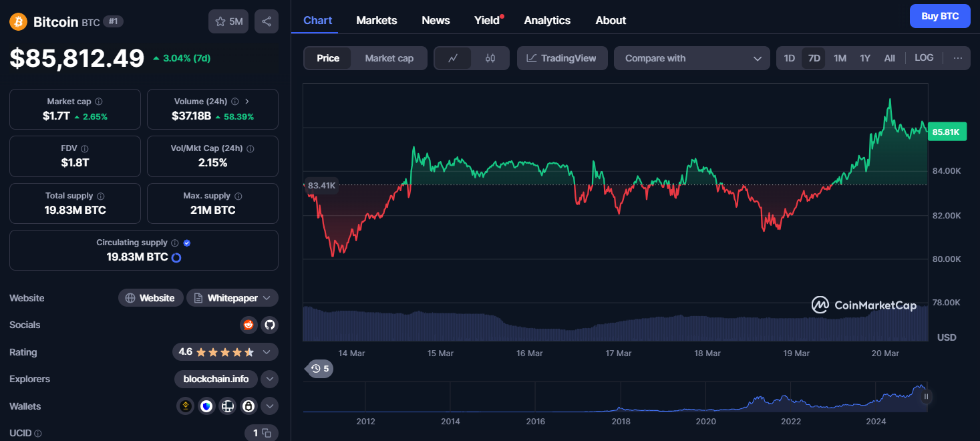Open Volume (24h) details arrow

(247, 102)
